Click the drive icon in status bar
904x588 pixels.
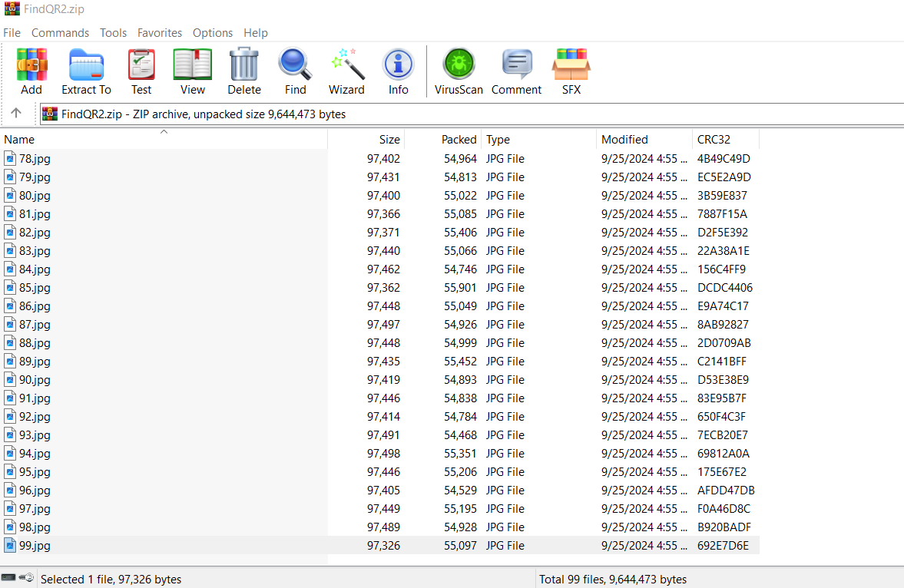click(x=8, y=577)
